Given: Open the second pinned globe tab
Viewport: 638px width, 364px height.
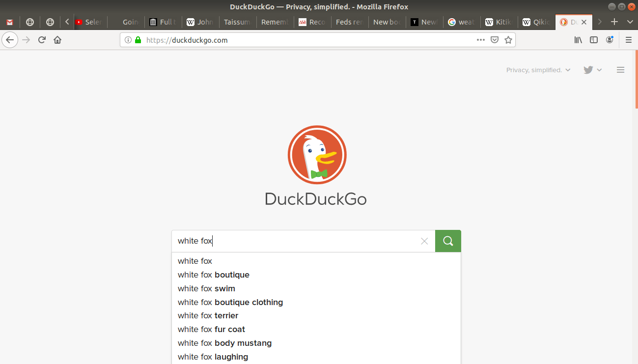Looking at the screenshot, I should click(30, 22).
